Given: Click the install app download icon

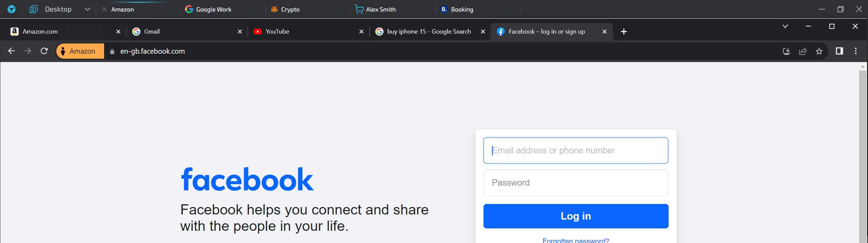Looking at the screenshot, I should [x=786, y=51].
